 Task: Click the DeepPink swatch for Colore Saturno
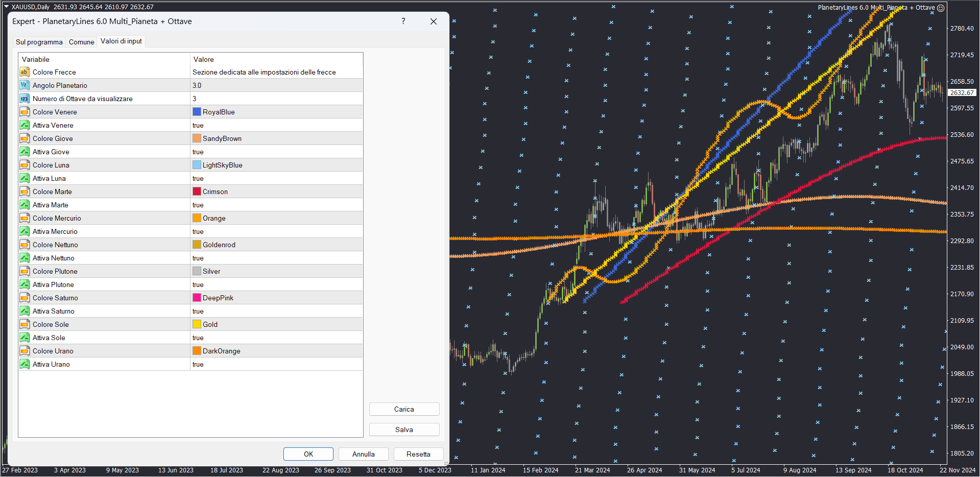coord(197,298)
